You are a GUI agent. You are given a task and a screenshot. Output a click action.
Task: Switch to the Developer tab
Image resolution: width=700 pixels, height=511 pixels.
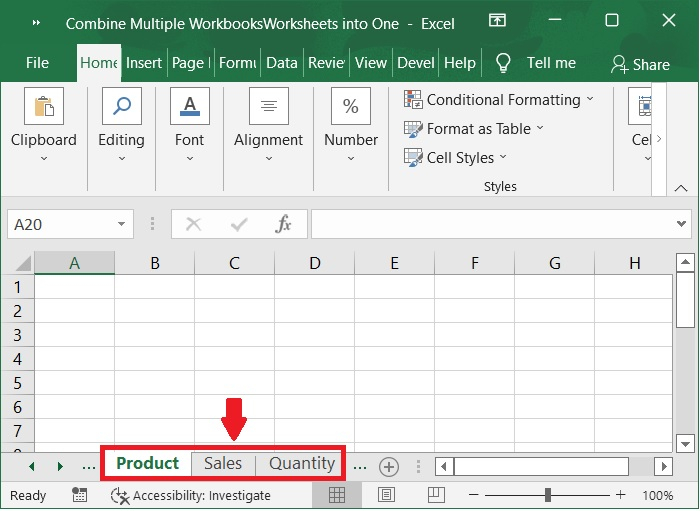pyautogui.click(x=416, y=63)
